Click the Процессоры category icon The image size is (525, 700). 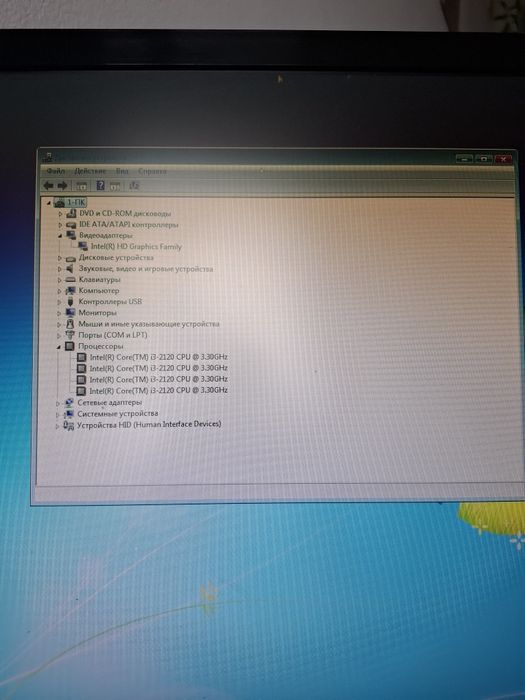click(69, 346)
